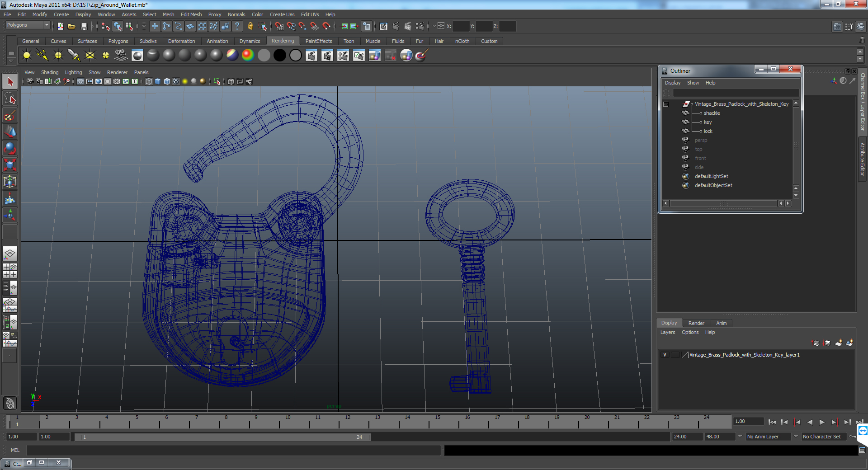Select the Lasso tool in toolbox
868x470 pixels.
pyautogui.click(x=10, y=98)
